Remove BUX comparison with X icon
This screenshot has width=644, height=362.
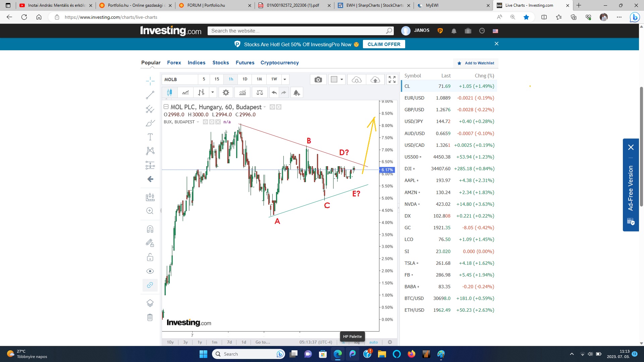pyautogui.click(x=218, y=122)
